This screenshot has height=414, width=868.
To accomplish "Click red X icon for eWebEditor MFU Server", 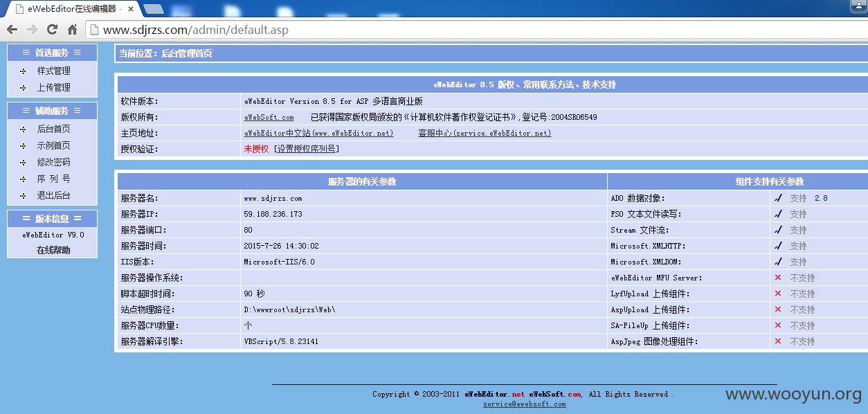I will click(778, 278).
